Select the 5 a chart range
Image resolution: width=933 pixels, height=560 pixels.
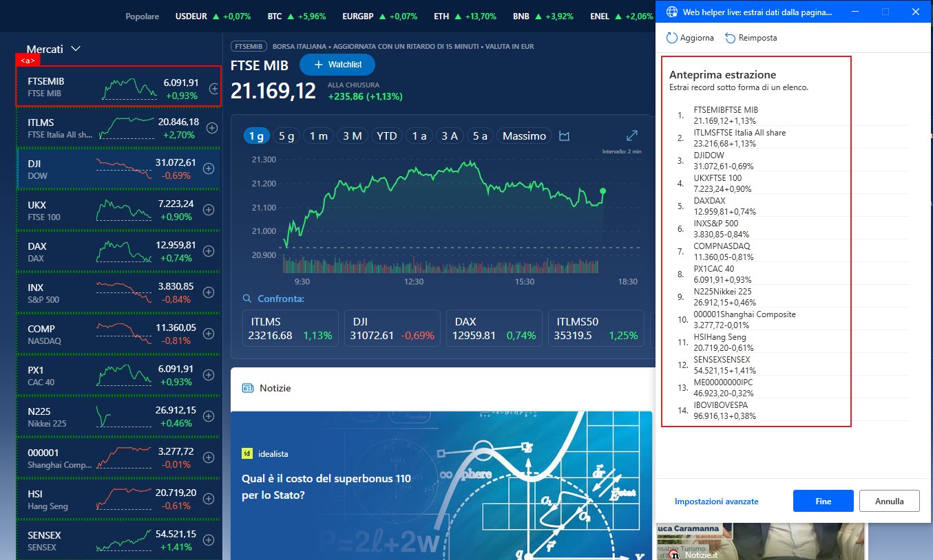click(x=480, y=136)
